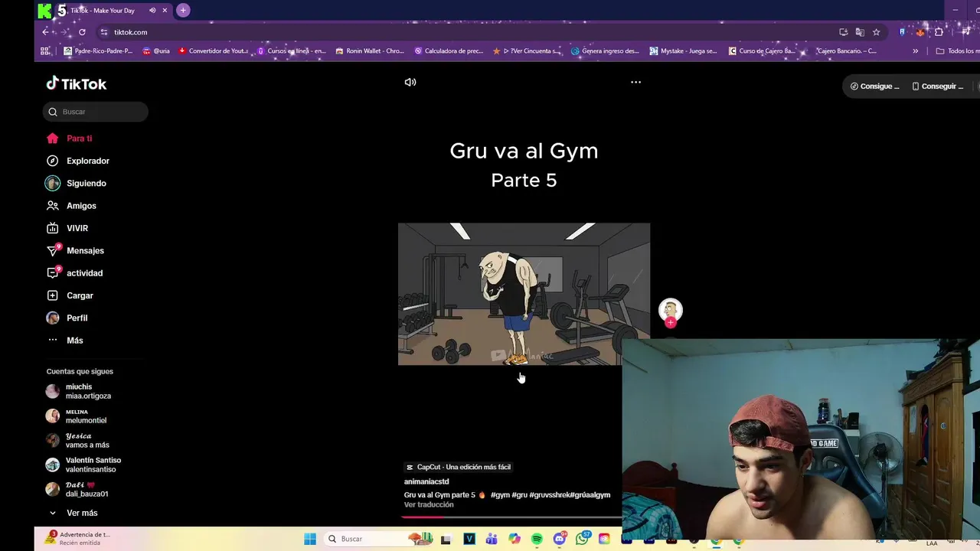Screen dimensions: 980x551
Task: Open Yesica vamos a más account
Action: click(x=77, y=440)
